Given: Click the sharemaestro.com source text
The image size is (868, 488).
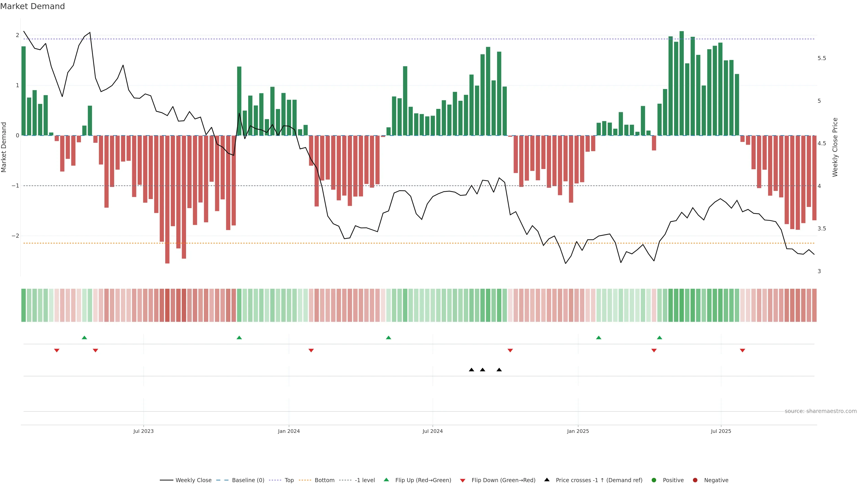Looking at the screenshot, I should (821, 411).
